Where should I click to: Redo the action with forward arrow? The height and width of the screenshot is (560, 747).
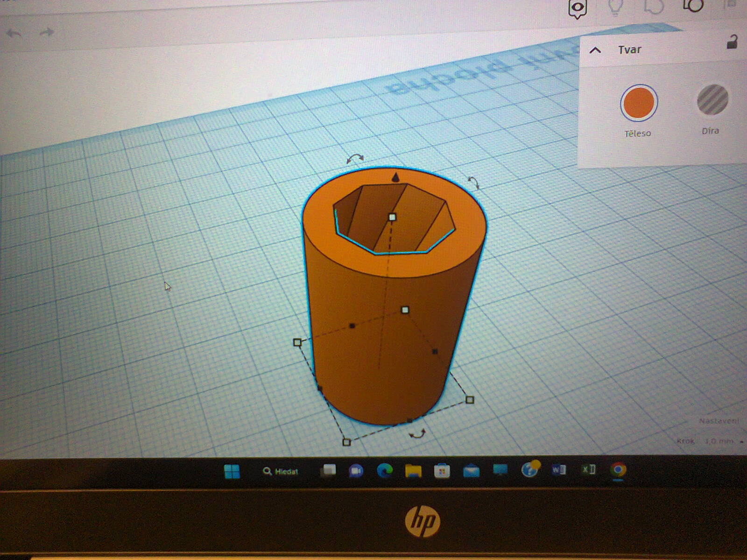coord(47,32)
